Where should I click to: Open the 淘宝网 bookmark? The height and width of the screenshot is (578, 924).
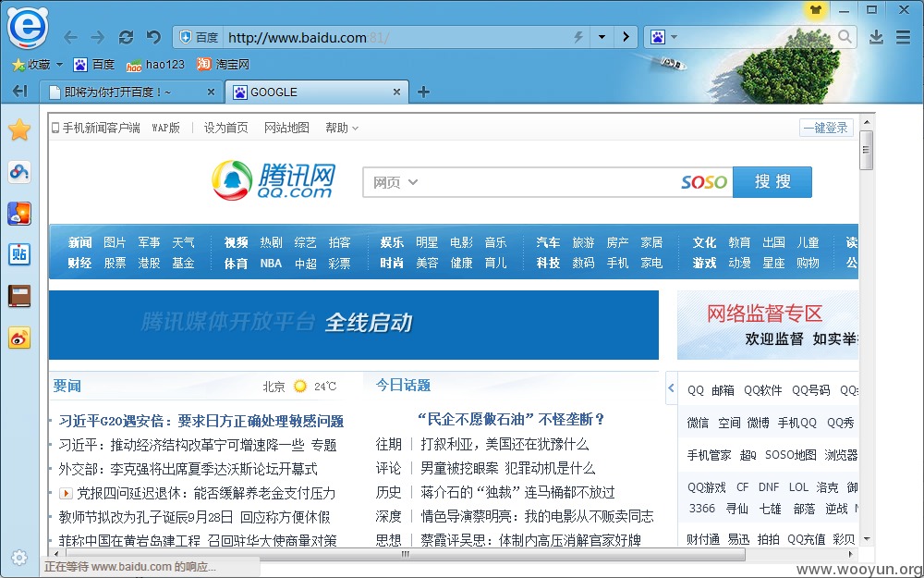coord(223,65)
